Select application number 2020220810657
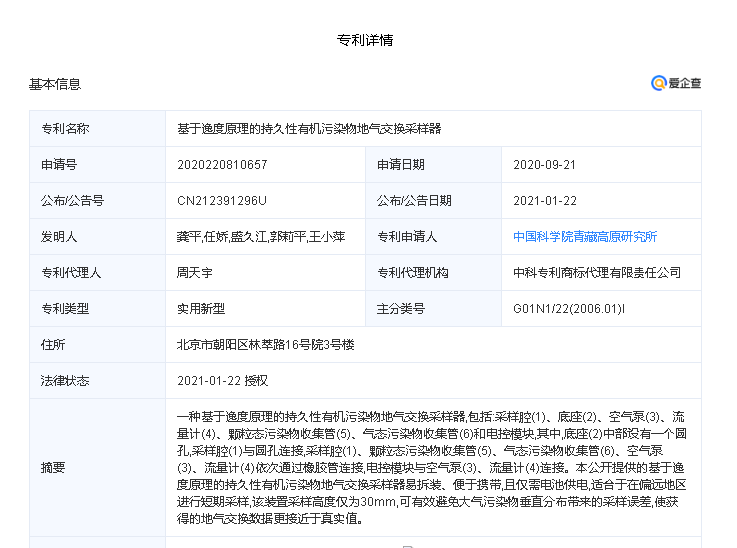737x548 pixels. click(222, 165)
